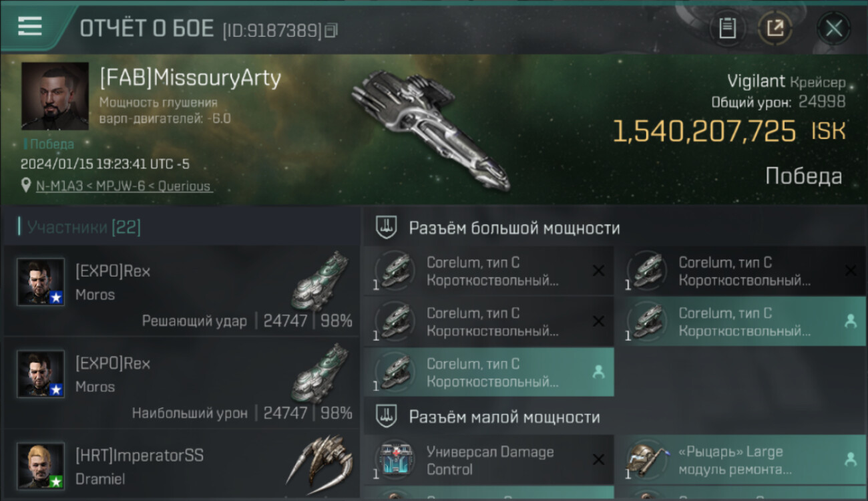The width and height of the screenshot is (868, 501).
Task: Click the Универсал Damage Control module
Action: pos(489,460)
